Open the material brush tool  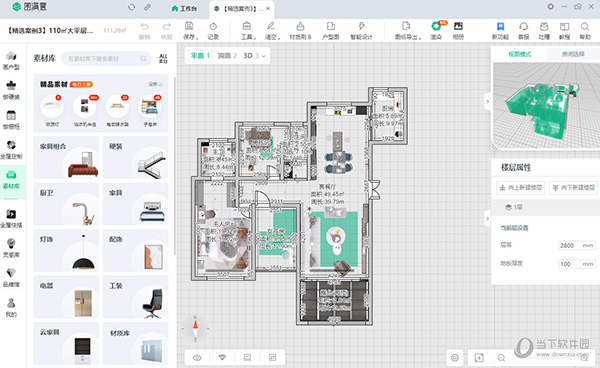(300, 31)
